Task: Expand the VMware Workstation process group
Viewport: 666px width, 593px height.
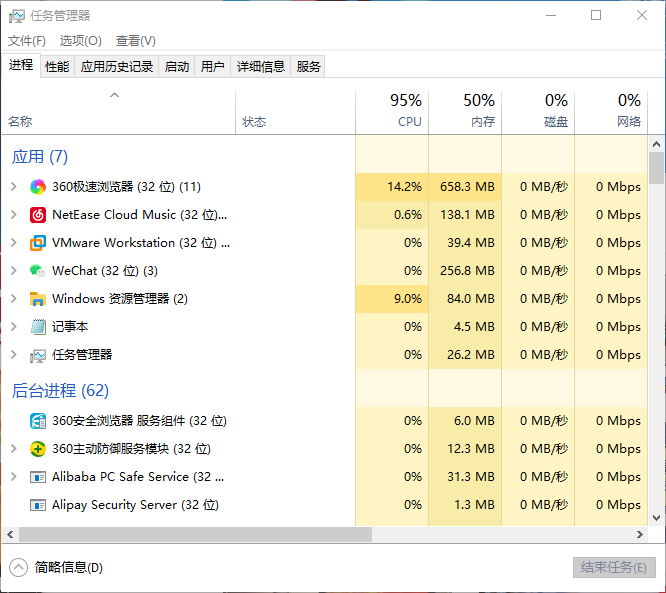Action: point(14,243)
